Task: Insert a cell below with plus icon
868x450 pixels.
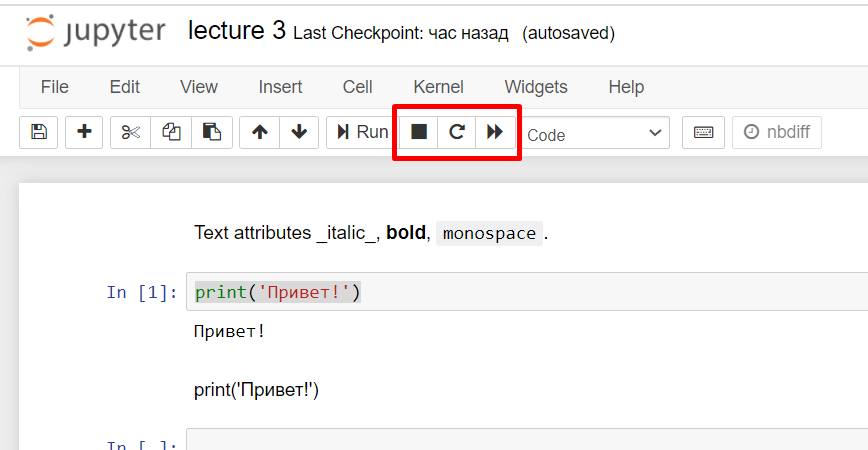Action: (x=84, y=132)
